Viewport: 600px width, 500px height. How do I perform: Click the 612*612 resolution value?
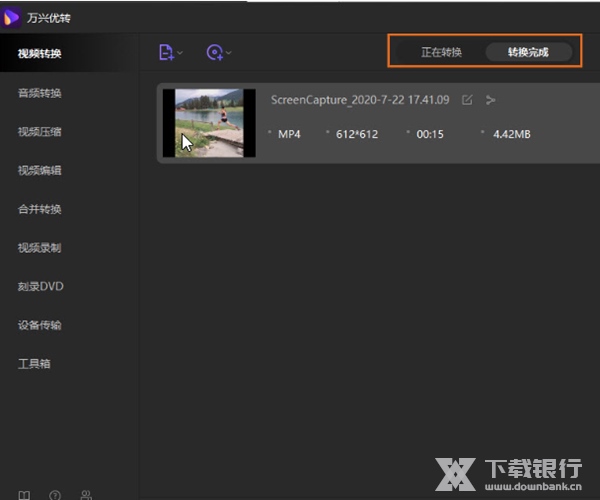coord(357,134)
